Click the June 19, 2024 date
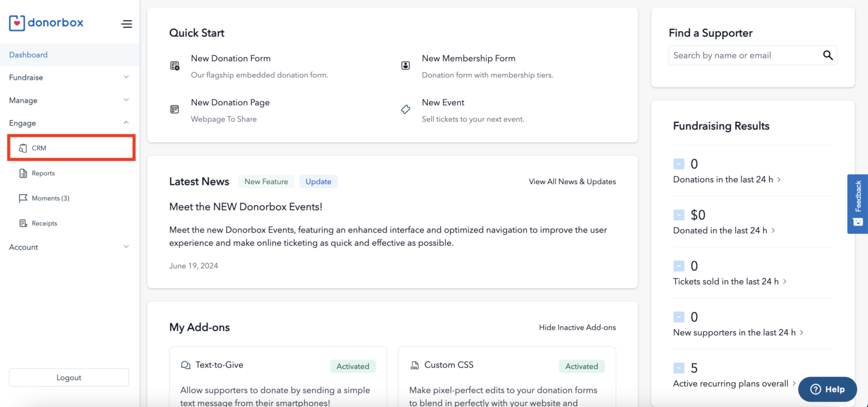 [193, 266]
